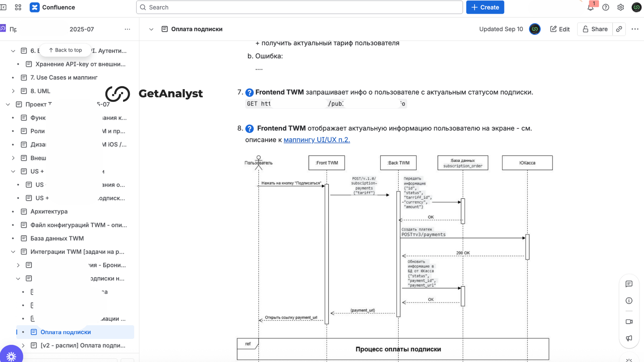Collapse the US + parent tree item
This screenshot has width=644, height=362.
click(13, 172)
